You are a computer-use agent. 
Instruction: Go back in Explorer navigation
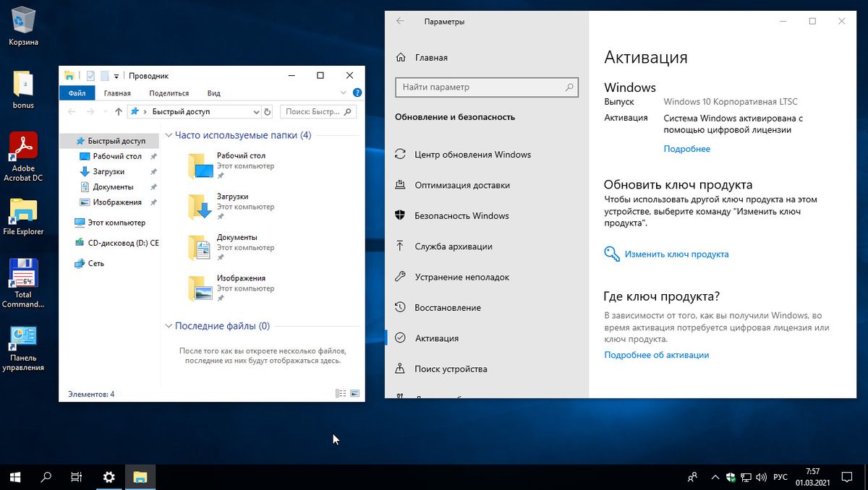(71, 112)
